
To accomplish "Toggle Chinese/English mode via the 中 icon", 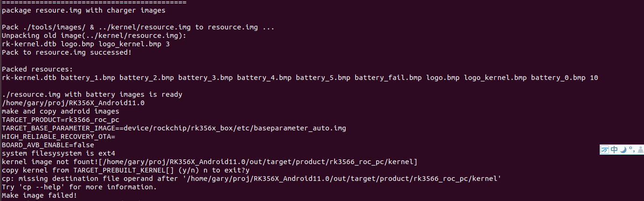I will point(614,150).
